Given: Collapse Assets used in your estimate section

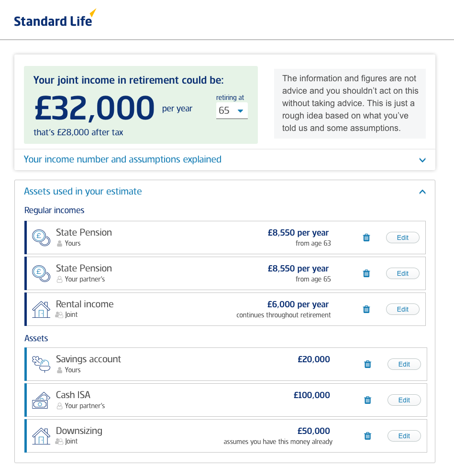Looking at the screenshot, I should coord(422,192).
